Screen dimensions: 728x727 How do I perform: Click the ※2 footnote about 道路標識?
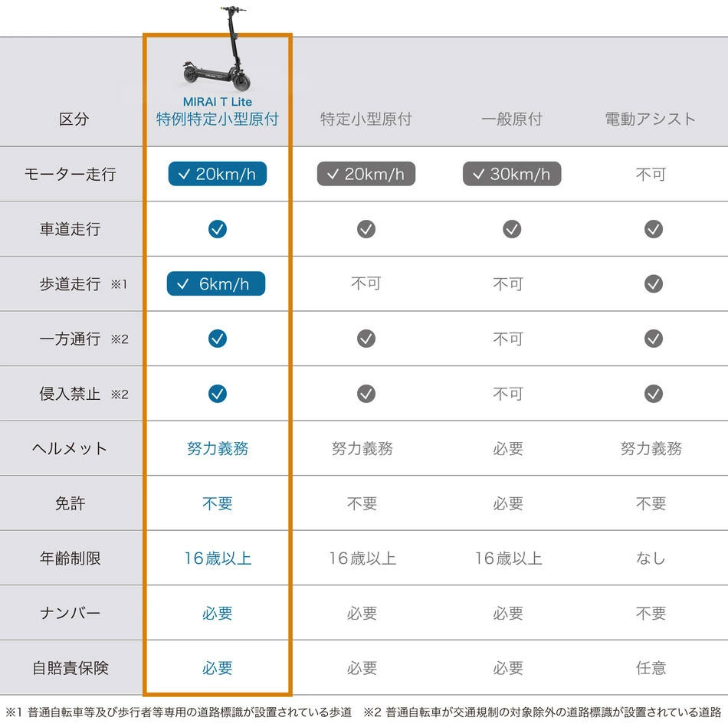543,712
